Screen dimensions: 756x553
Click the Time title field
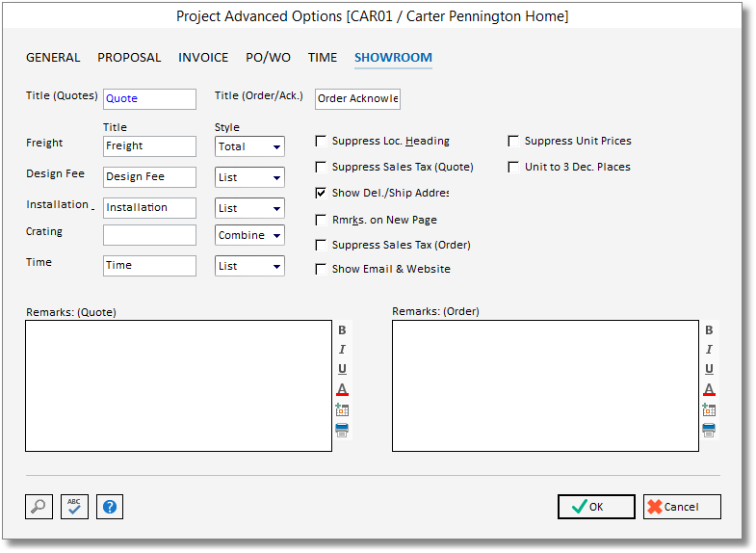pyautogui.click(x=149, y=266)
